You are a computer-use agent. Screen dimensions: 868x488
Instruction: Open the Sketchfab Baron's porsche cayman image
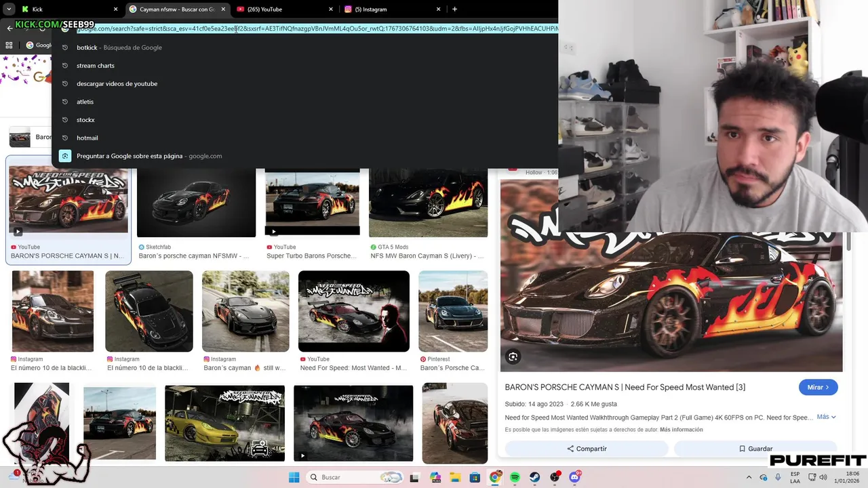point(196,202)
